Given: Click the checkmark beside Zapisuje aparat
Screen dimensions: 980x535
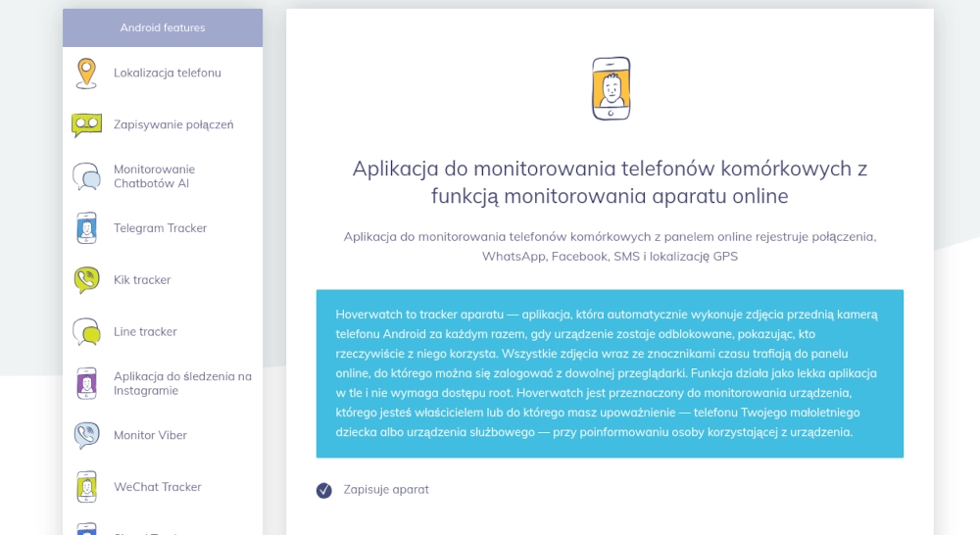Looking at the screenshot, I should coord(323,490).
